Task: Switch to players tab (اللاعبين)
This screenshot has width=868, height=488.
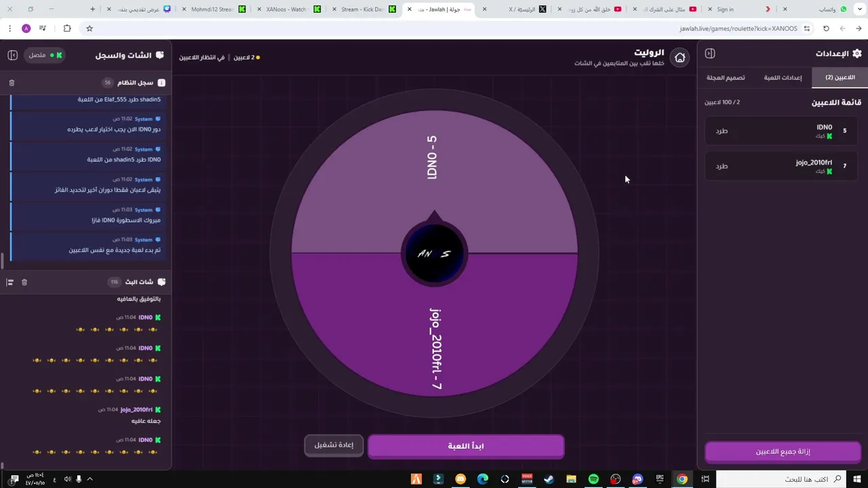Action: pyautogui.click(x=840, y=77)
